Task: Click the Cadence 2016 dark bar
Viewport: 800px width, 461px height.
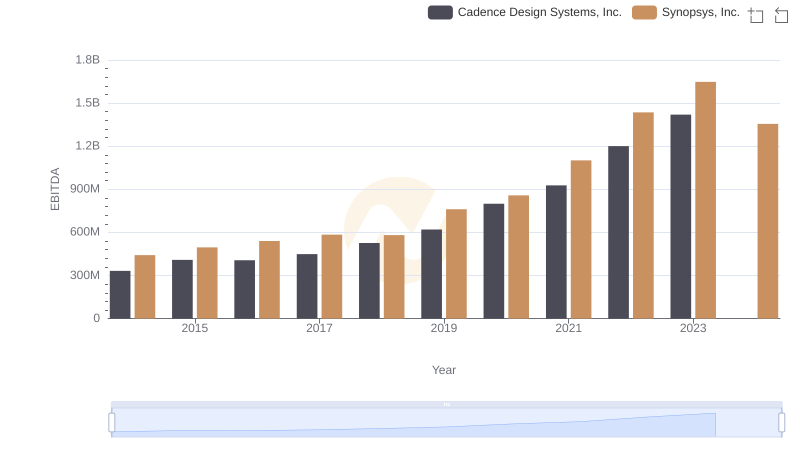Action: point(244,289)
